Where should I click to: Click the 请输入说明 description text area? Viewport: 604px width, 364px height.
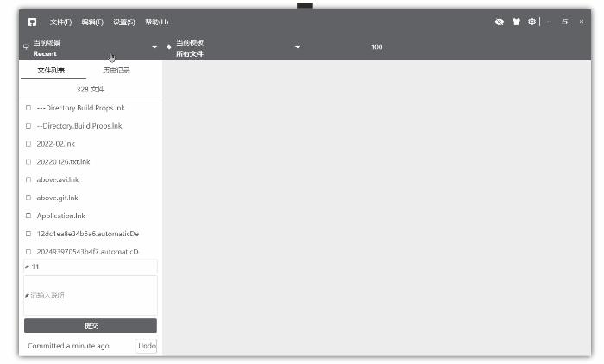click(x=91, y=296)
